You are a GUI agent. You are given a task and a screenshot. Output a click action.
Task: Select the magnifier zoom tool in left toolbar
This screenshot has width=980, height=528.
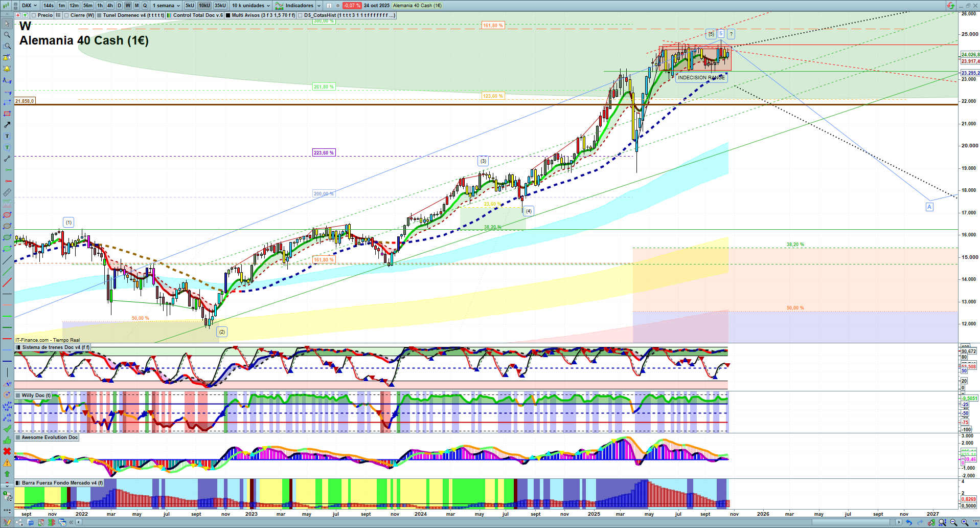click(7, 35)
